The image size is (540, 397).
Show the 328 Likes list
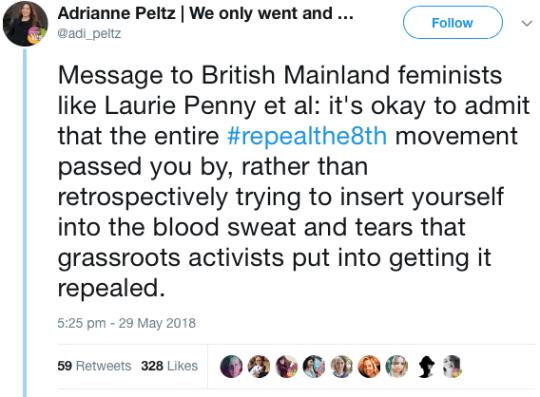coord(169,366)
